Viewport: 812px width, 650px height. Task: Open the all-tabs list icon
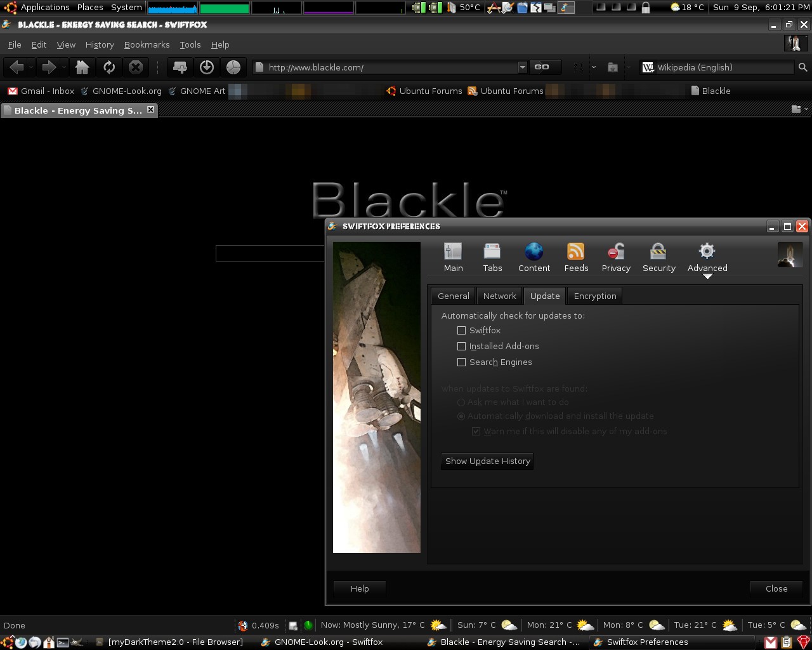coord(796,109)
